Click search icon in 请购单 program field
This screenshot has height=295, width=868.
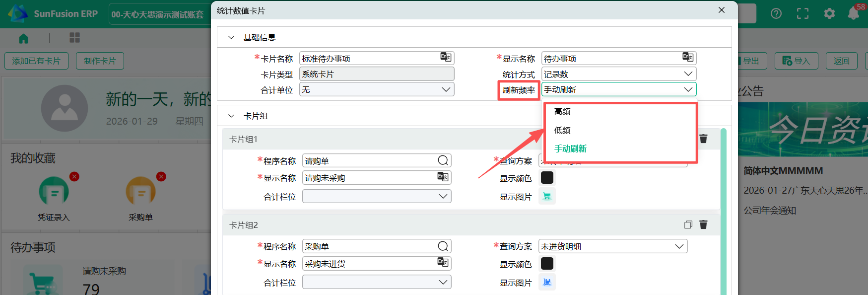click(x=443, y=160)
